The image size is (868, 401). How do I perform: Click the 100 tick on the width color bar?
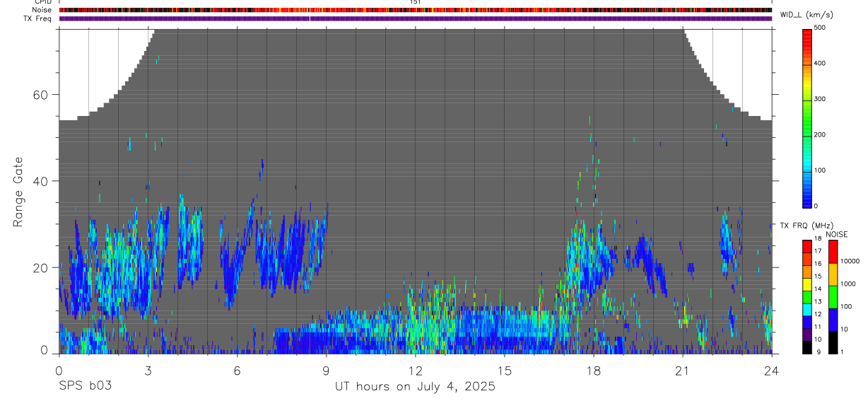tap(820, 170)
